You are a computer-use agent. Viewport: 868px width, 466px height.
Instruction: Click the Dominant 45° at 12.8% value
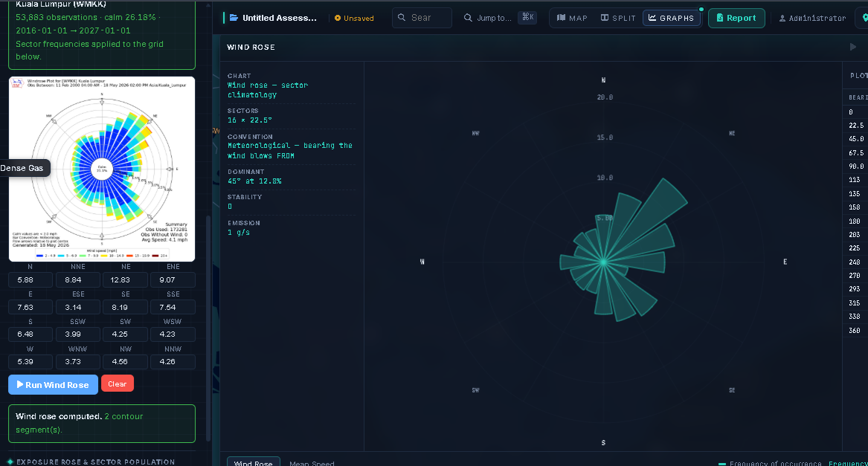(x=254, y=181)
